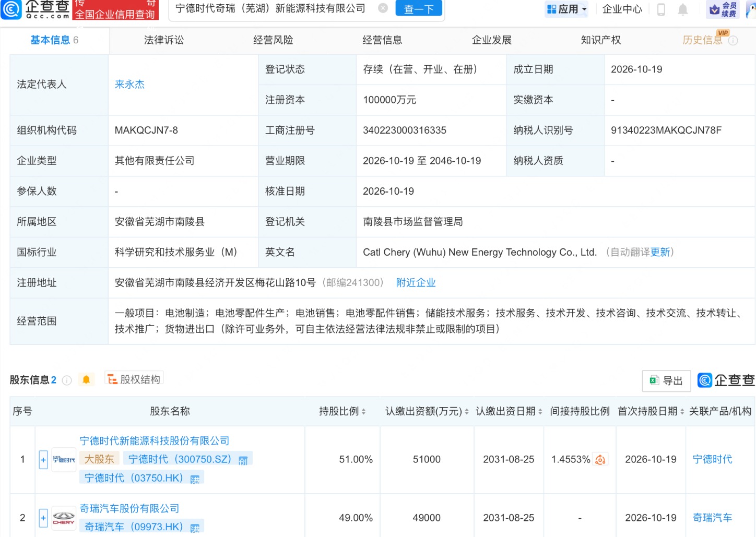
Task: Click the indirect holding icon beside 1.4553%
Action: (x=600, y=460)
